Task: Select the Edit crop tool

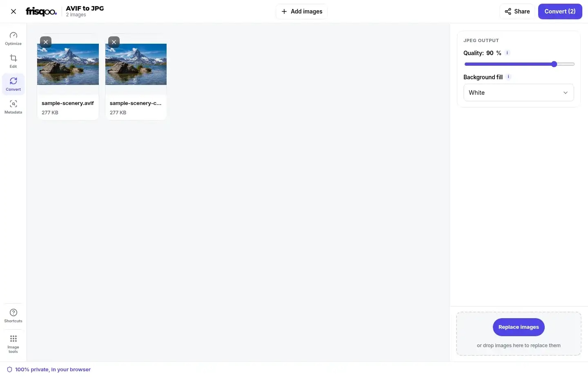Action: (x=13, y=61)
